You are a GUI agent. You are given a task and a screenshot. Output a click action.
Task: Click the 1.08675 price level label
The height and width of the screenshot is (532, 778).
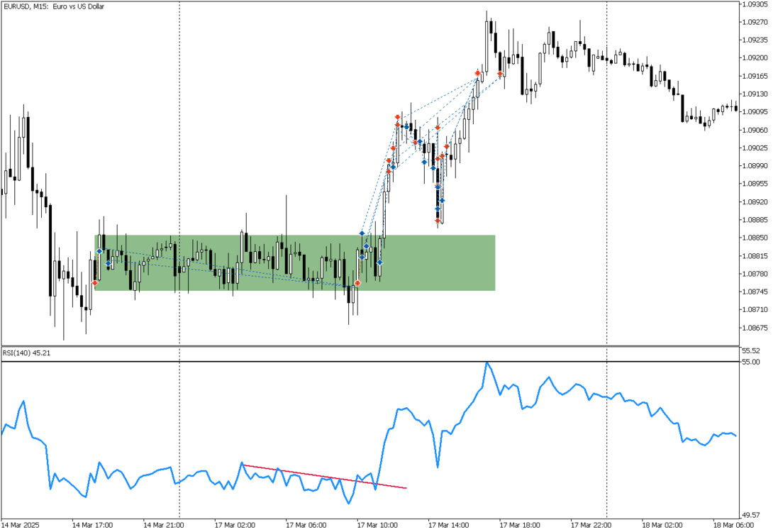(x=755, y=328)
